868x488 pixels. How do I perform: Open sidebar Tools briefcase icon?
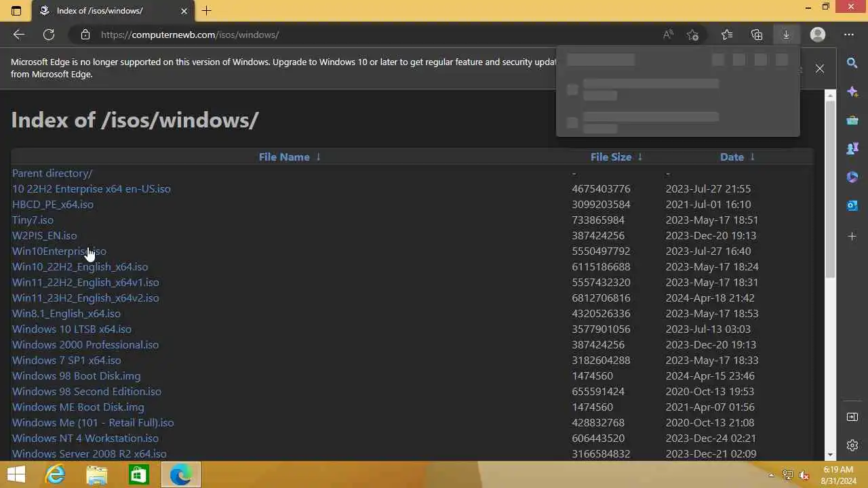(852, 121)
